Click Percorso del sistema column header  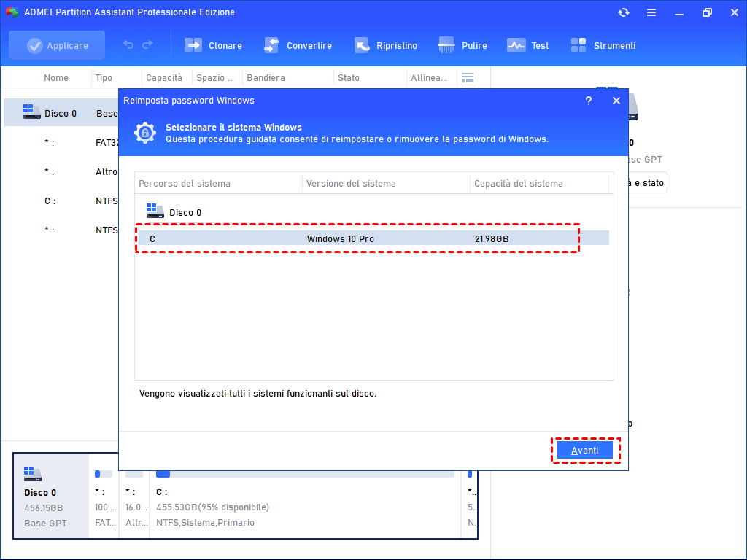coord(185,183)
